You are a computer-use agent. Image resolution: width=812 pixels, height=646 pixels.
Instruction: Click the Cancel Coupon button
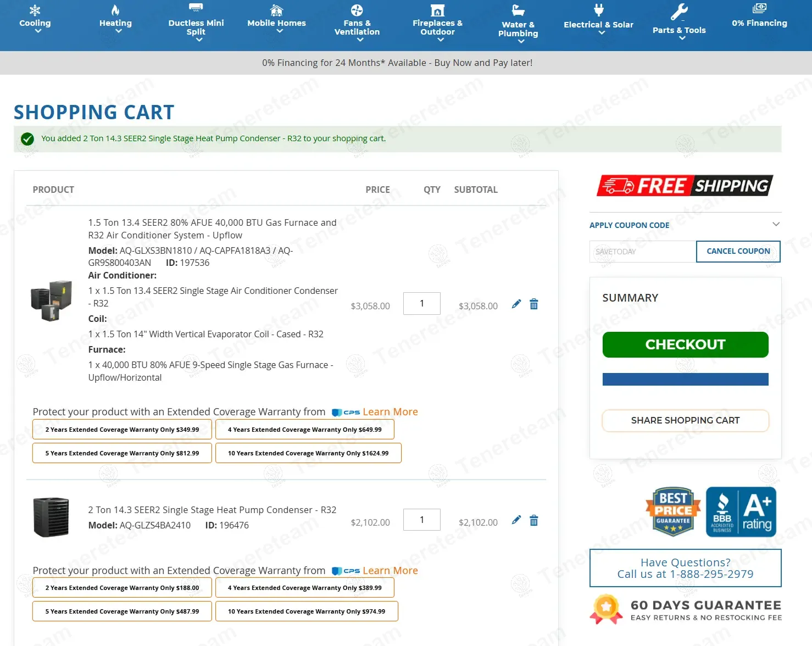pos(738,252)
